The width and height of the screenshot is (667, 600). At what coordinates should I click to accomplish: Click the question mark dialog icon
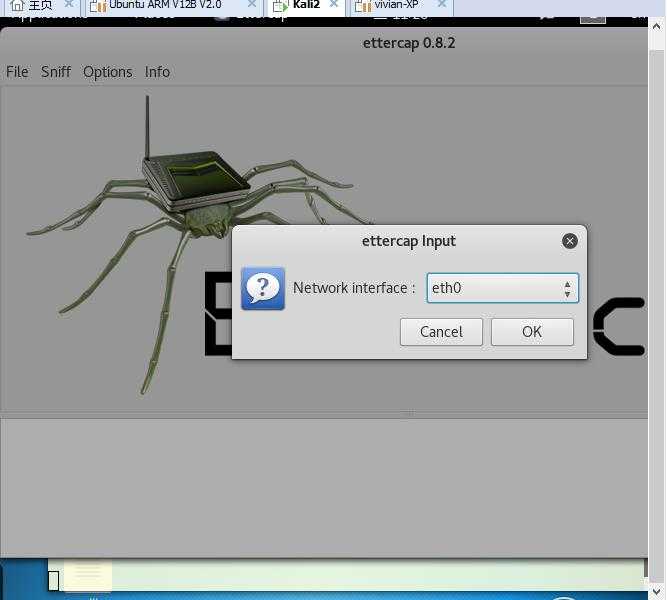[x=263, y=289]
